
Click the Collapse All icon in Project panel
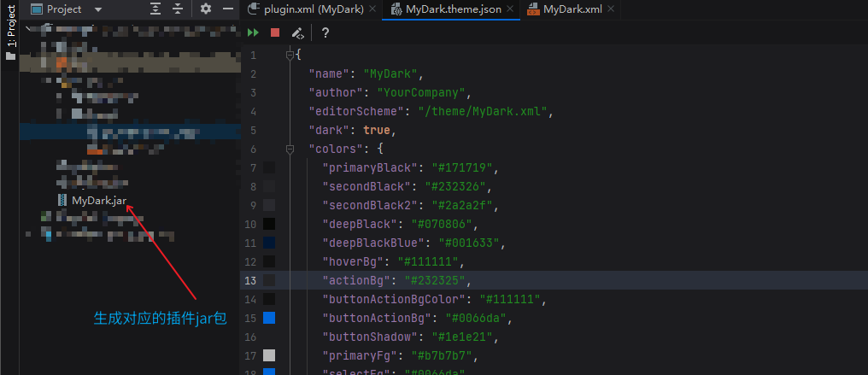[177, 9]
